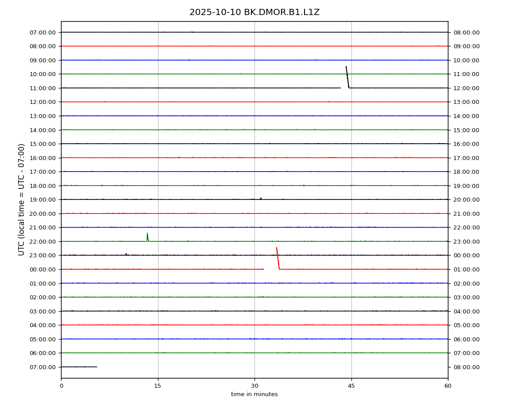Click the x-axis tick label 60
This screenshot has width=509, height=420.
click(448, 386)
